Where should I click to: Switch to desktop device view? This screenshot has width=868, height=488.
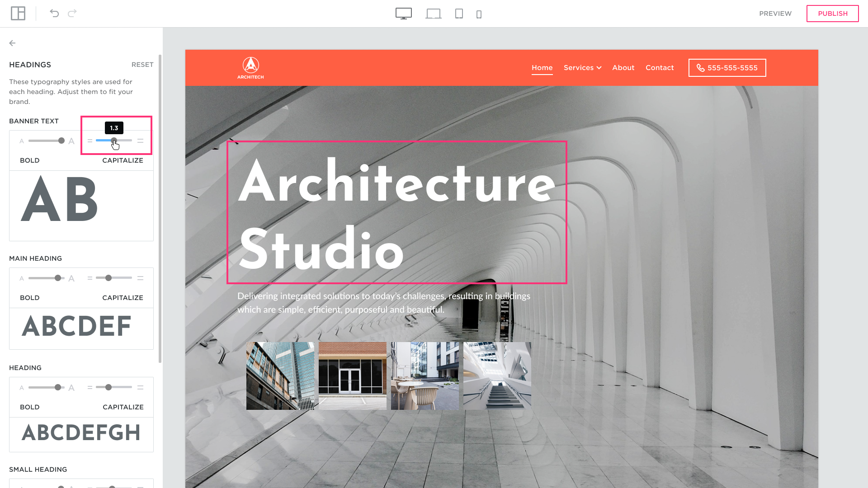(403, 14)
